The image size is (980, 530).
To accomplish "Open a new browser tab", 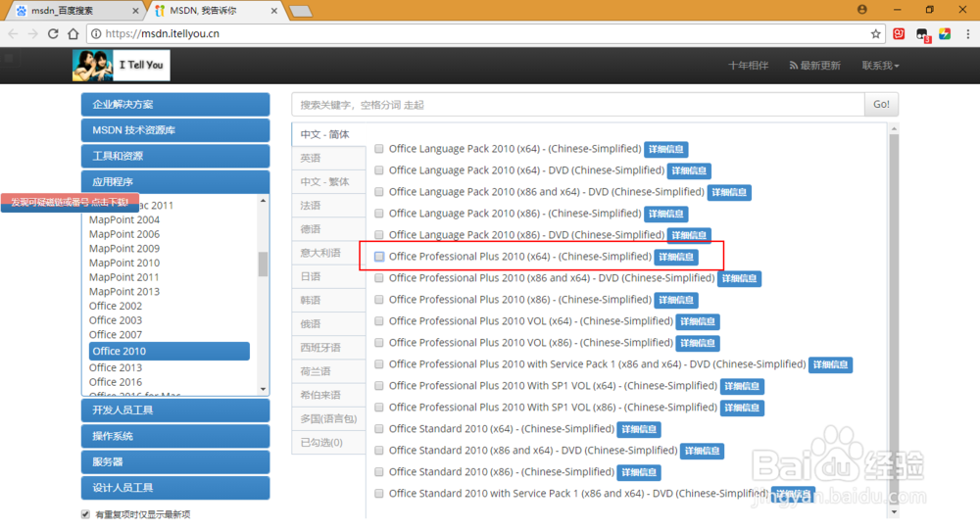I will point(301,11).
